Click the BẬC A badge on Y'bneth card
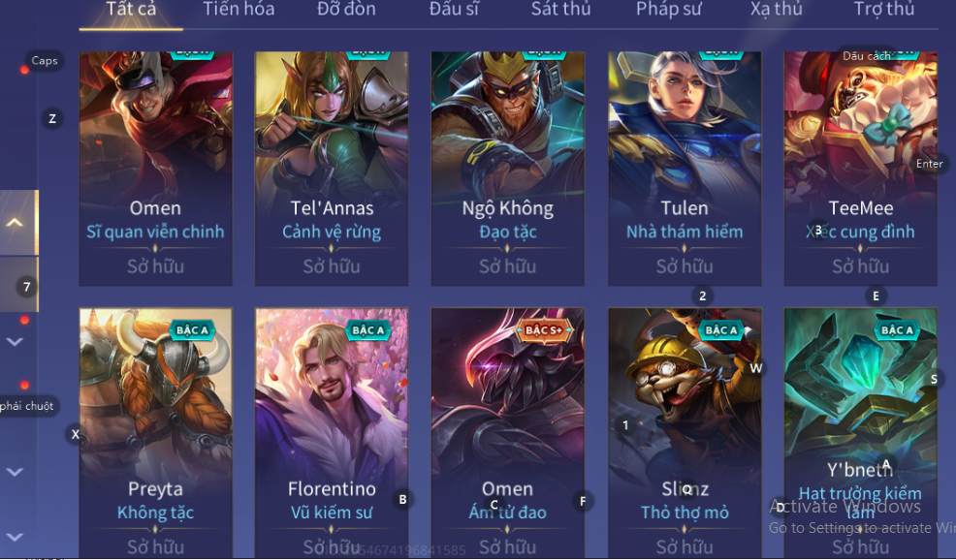956x560 pixels. coord(897,330)
